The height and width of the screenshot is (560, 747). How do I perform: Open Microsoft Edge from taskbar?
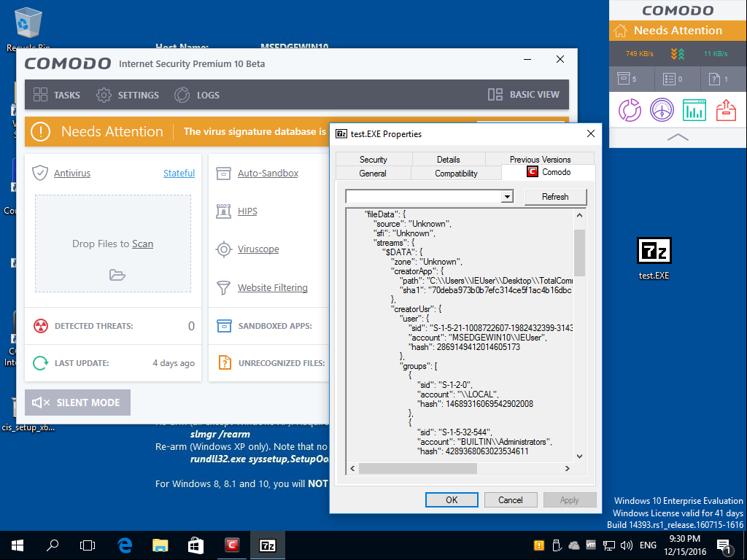click(x=125, y=545)
